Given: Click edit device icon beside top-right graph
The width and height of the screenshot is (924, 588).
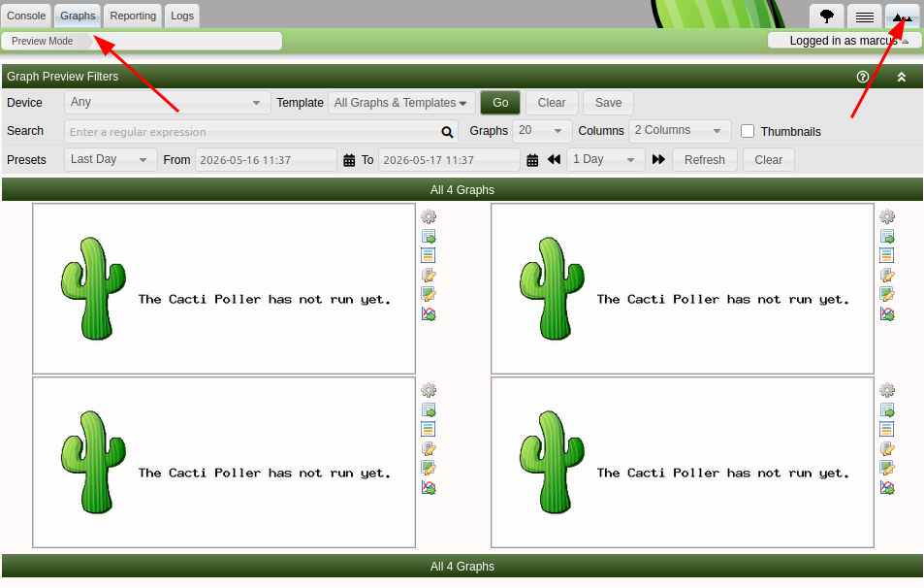Looking at the screenshot, I should (x=887, y=275).
